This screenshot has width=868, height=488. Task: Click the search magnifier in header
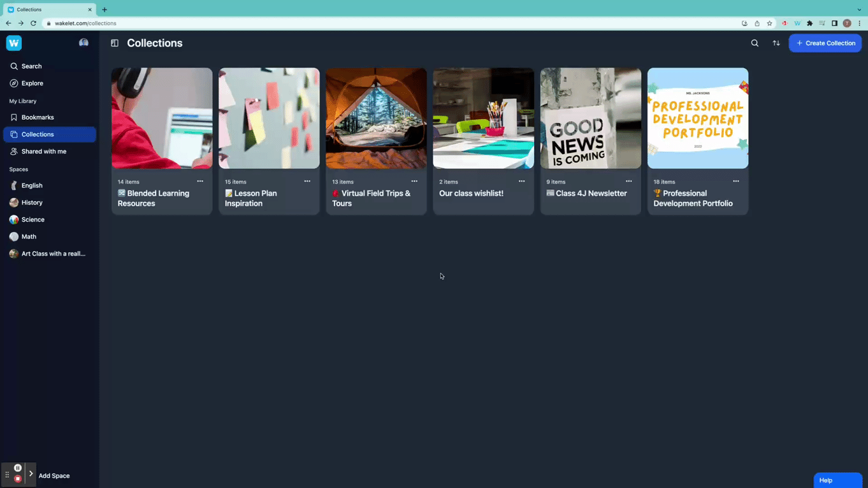coord(755,43)
